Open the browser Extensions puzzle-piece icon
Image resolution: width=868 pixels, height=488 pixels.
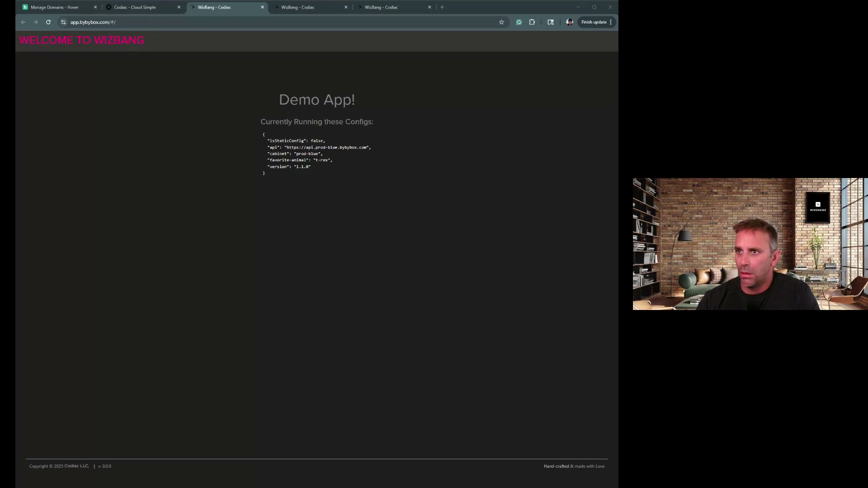532,22
